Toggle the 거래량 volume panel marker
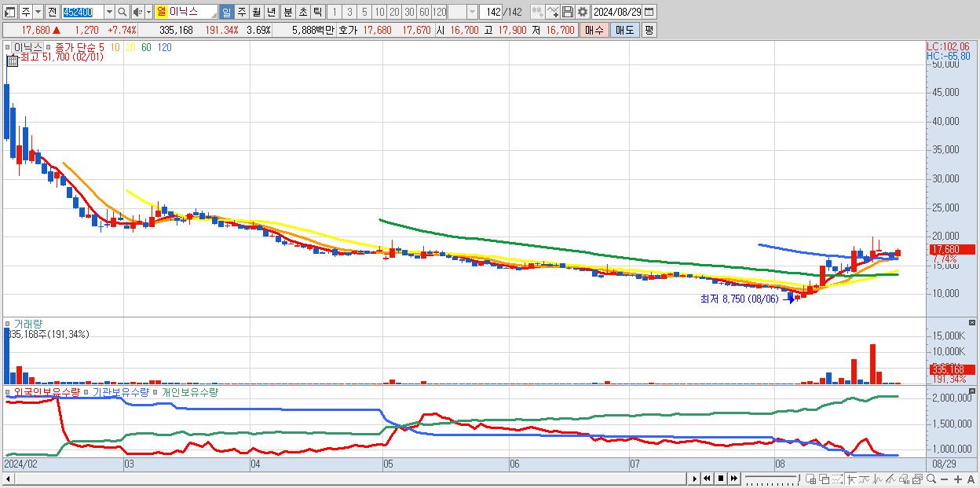This screenshot has width=980, height=488. tap(9, 324)
